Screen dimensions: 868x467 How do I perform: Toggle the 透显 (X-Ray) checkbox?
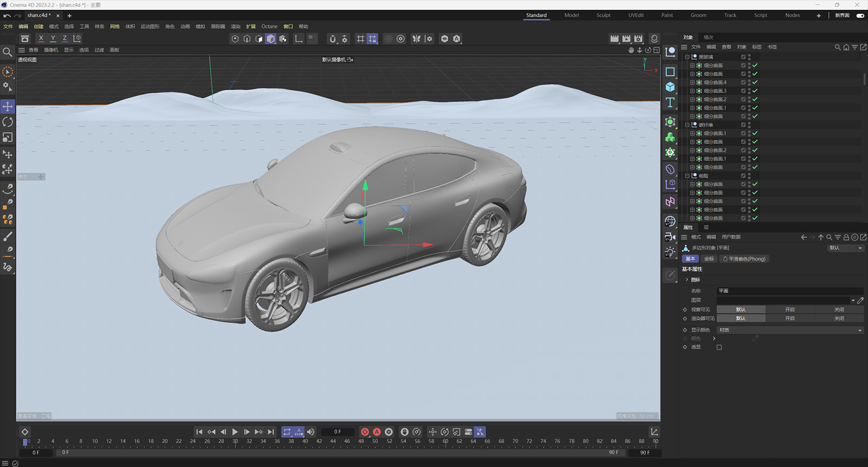click(x=719, y=347)
